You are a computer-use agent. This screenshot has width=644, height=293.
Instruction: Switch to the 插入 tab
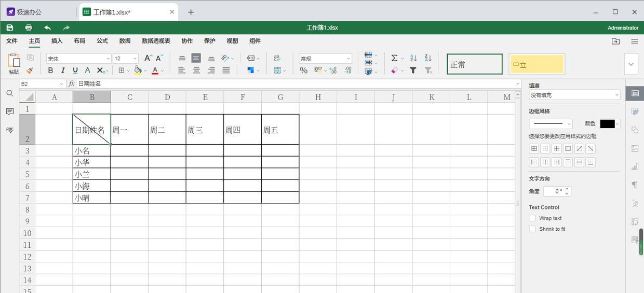click(x=57, y=41)
